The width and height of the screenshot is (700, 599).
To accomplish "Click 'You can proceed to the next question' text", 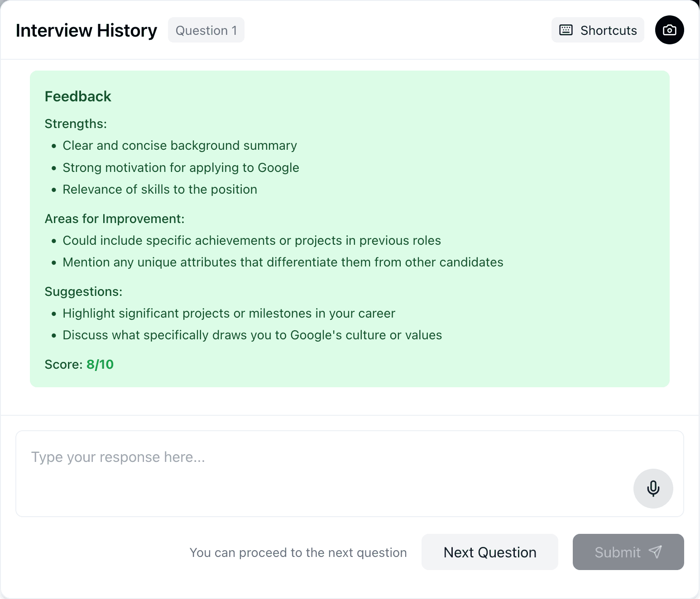I will (298, 552).
